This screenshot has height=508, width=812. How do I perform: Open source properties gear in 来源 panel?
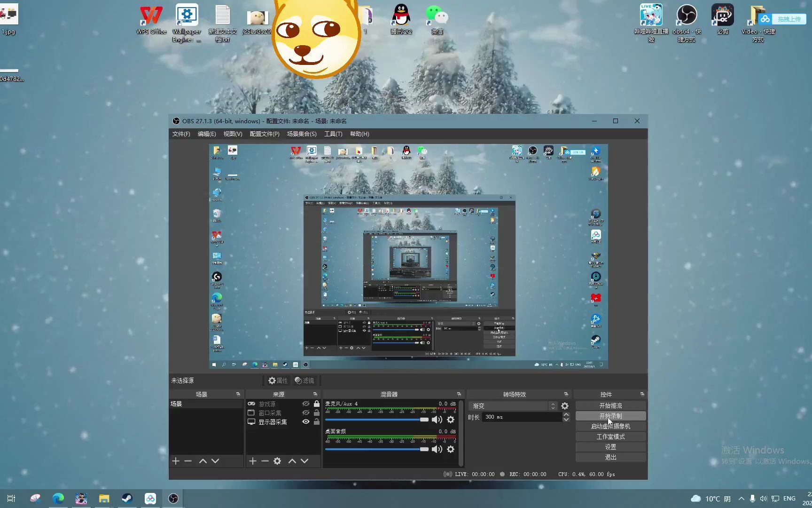[x=277, y=461]
